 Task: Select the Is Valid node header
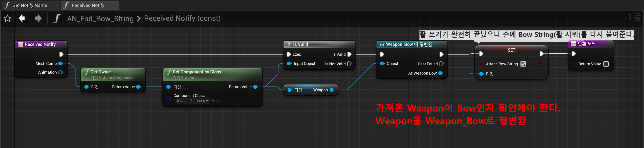(319, 45)
